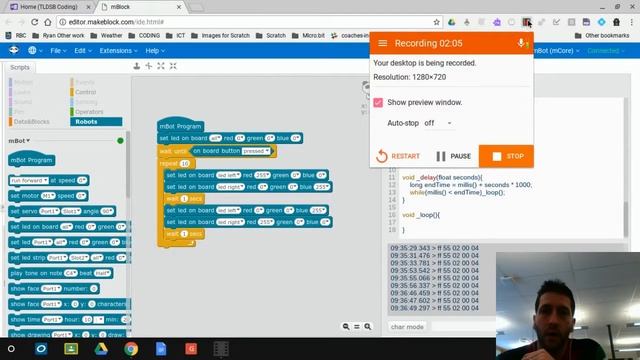Open the Auto-stop off dropdown
Viewport: 640px width, 360px height.
[x=438, y=123]
